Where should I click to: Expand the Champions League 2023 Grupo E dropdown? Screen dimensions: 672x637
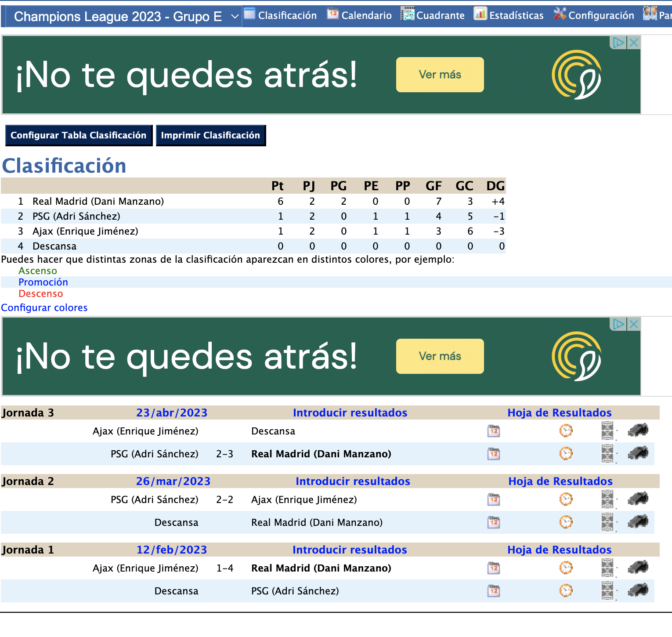click(235, 17)
